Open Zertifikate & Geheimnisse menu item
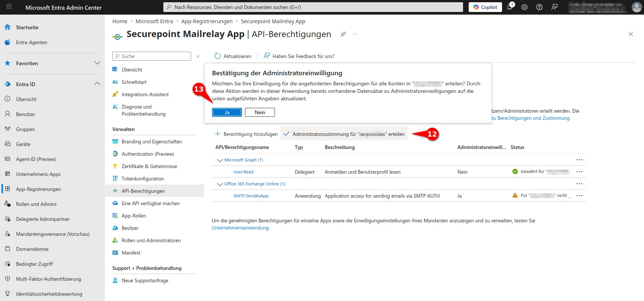Image resolution: width=644 pixels, height=301 pixels. (149, 166)
